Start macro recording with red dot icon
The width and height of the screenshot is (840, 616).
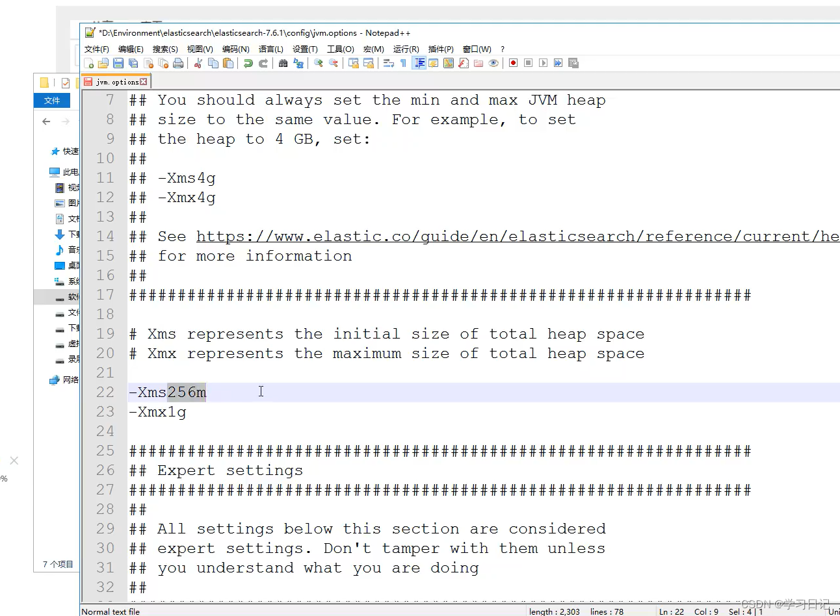[513, 63]
